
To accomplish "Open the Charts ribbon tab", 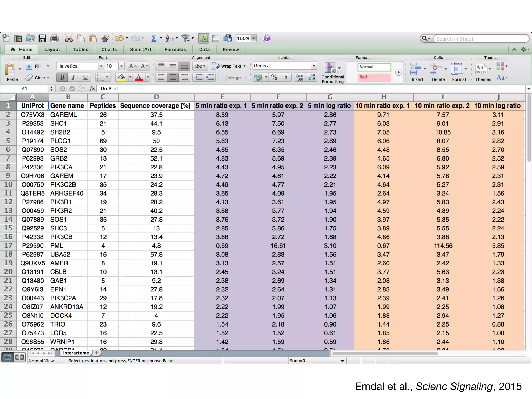I will [109, 49].
